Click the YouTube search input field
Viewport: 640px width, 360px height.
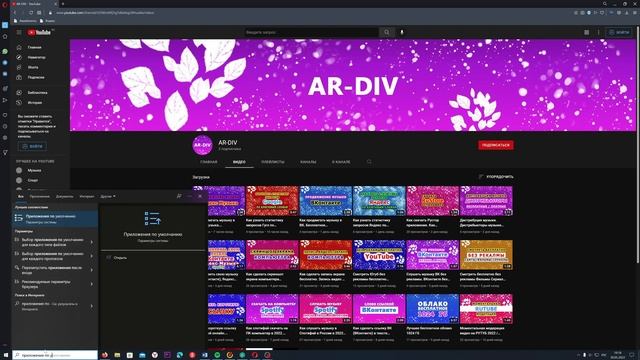tap(311, 32)
